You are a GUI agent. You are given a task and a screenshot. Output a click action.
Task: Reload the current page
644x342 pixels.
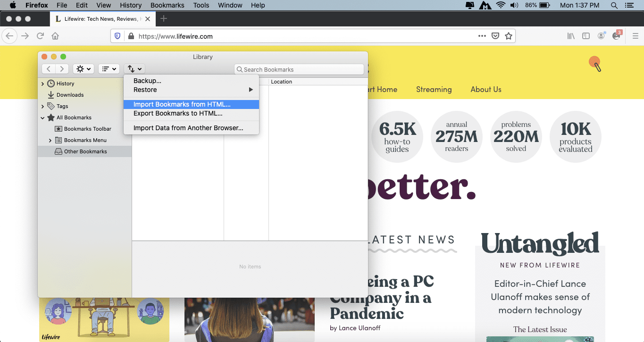pyautogui.click(x=41, y=36)
